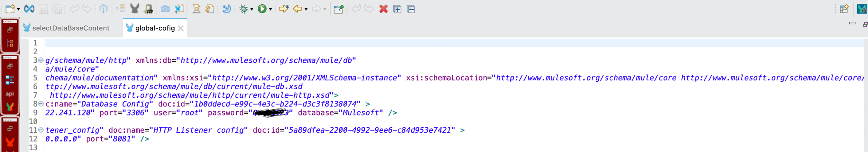Click the Save All icon

point(58,9)
